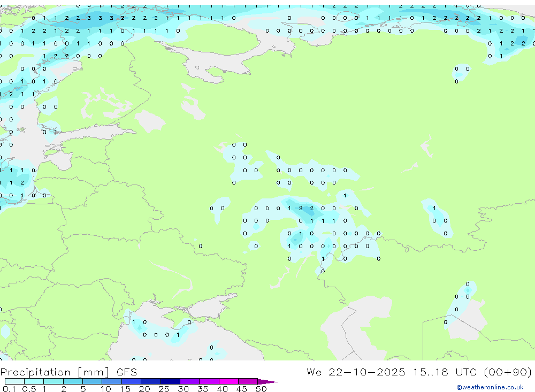This screenshot has height=392, width=535.
Task: Pick legend swatch between 10 and 15
Action: (112, 381)
